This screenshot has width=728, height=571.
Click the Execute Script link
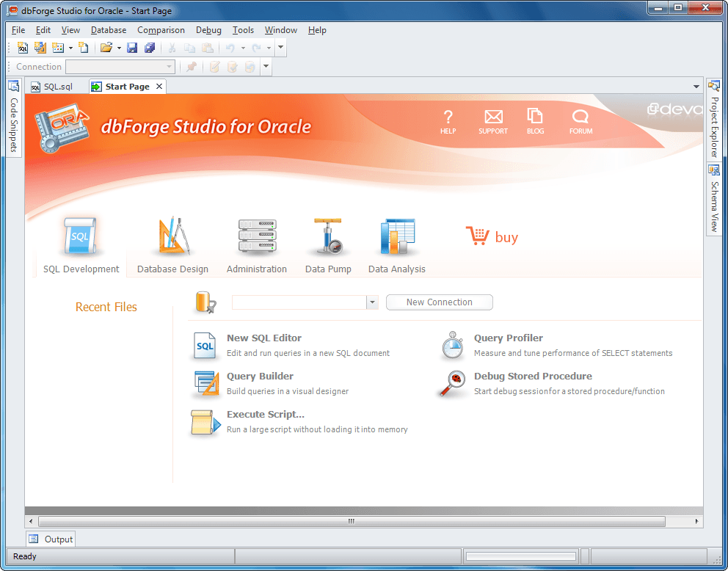coord(266,414)
